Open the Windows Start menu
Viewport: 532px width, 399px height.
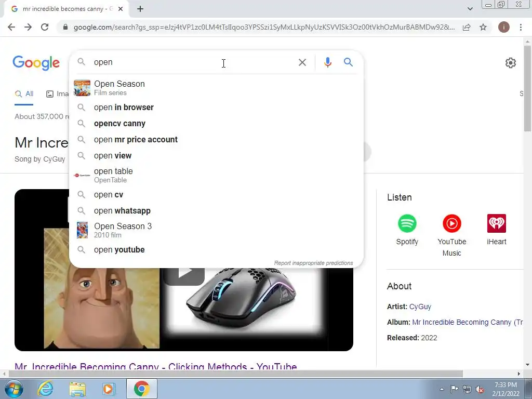pos(13,389)
